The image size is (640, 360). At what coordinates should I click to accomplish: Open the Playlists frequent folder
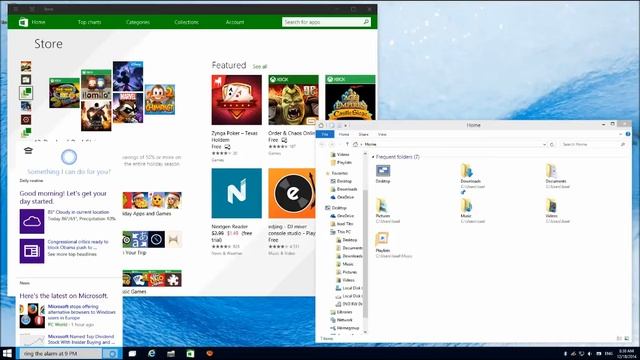[x=393, y=245]
